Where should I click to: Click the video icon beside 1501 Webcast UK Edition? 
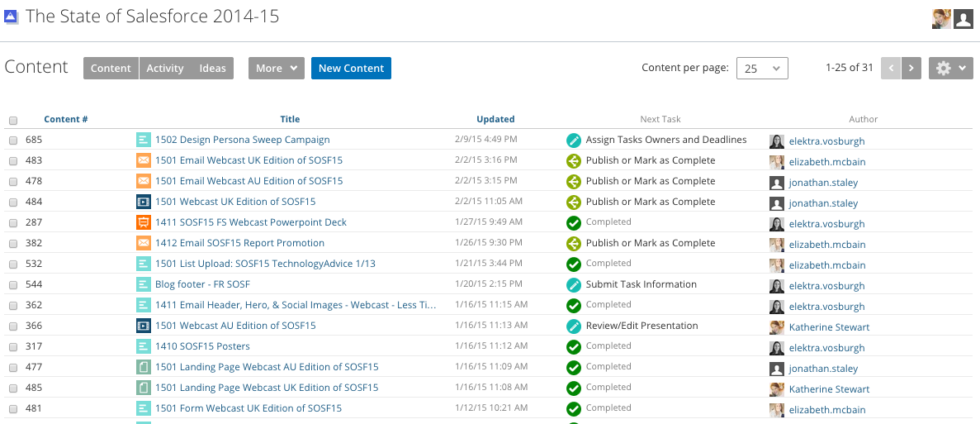point(144,202)
